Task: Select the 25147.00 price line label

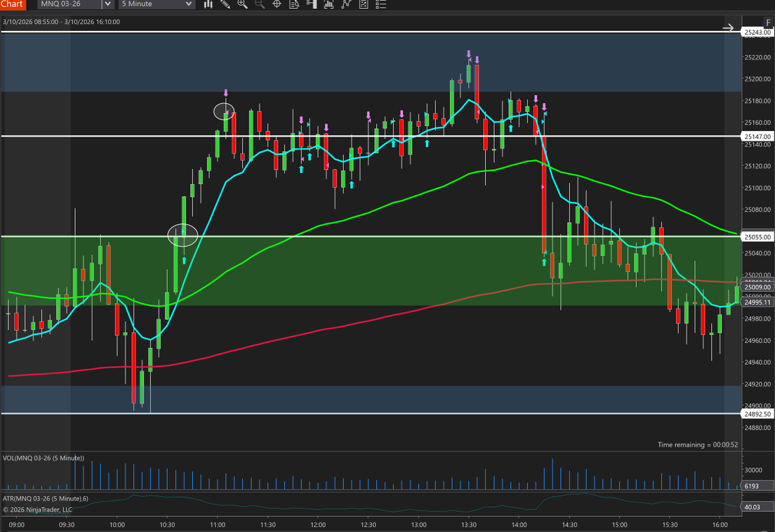Action: point(758,137)
